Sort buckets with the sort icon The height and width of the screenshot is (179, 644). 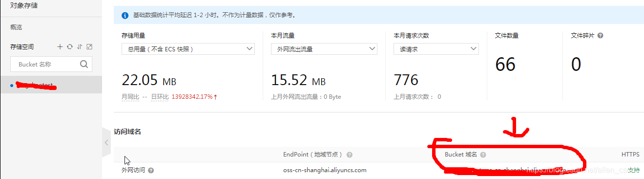pyautogui.click(x=79, y=47)
